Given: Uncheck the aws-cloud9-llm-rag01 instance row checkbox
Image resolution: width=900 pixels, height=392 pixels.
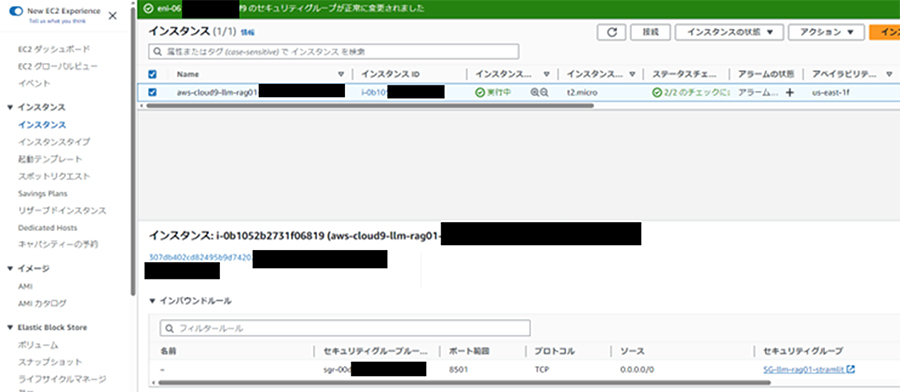Looking at the screenshot, I should tap(152, 92).
